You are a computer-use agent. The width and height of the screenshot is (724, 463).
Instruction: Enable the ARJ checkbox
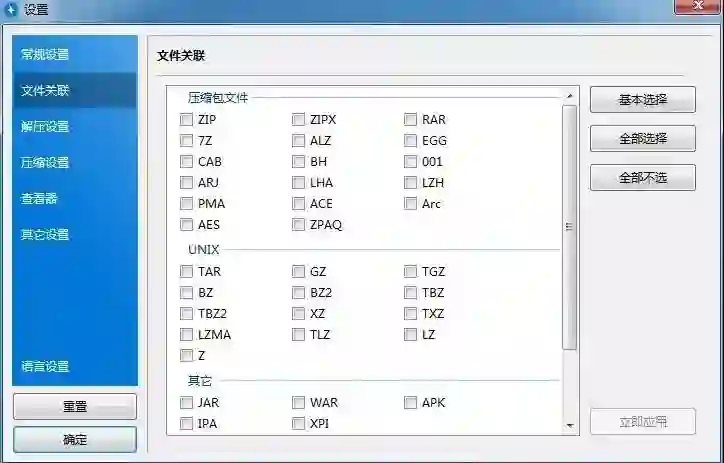pos(186,182)
